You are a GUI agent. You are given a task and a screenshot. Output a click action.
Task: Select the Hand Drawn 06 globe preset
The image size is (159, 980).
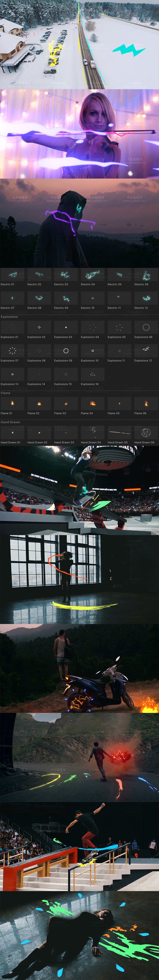click(146, 432)
